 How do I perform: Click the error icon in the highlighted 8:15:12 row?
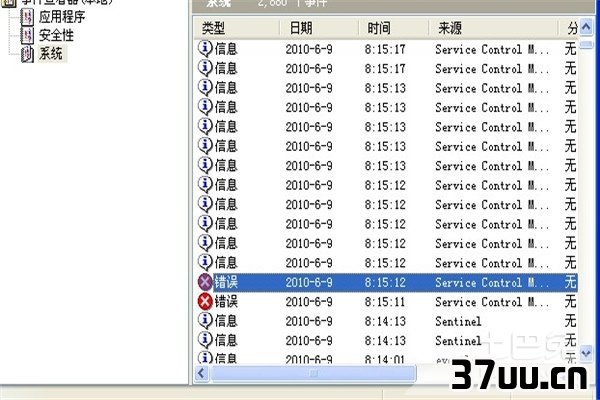click(x=205, y=282)
